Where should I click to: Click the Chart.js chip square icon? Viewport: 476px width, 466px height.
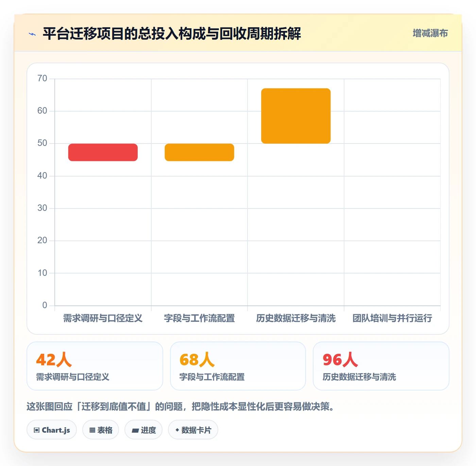tap(37, 430)
